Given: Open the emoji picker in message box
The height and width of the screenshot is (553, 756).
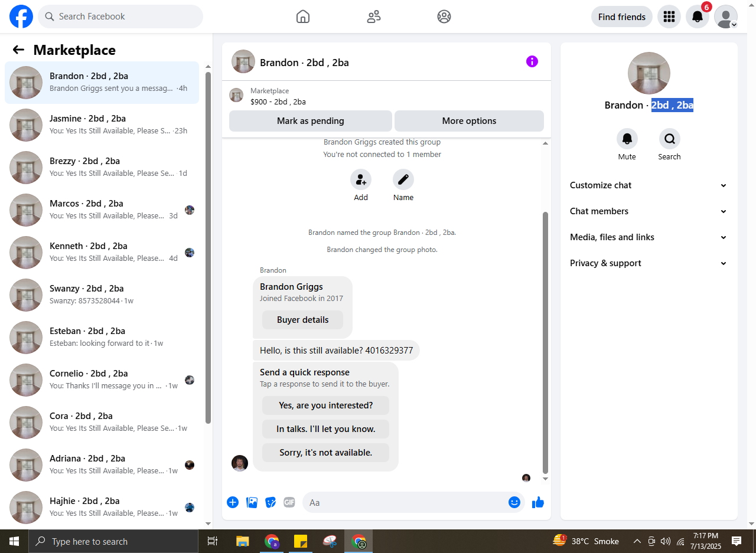Looking at the screenshot, I should 514,502.
